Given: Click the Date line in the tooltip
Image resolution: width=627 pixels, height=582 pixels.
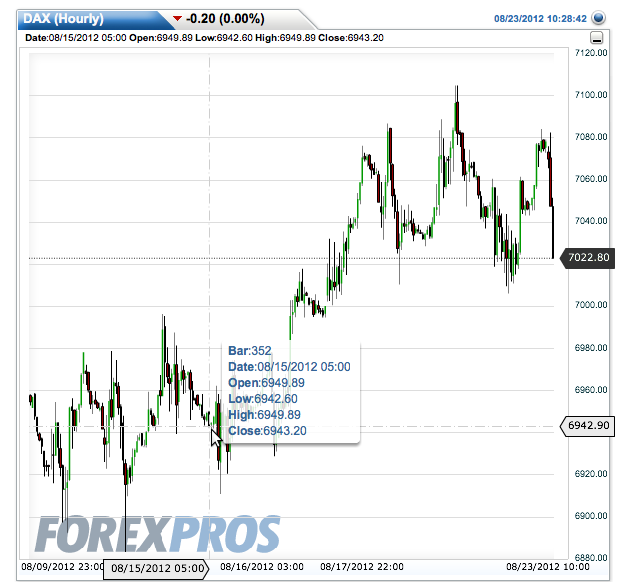Looking at the screenshot, I should coord(289,367).
